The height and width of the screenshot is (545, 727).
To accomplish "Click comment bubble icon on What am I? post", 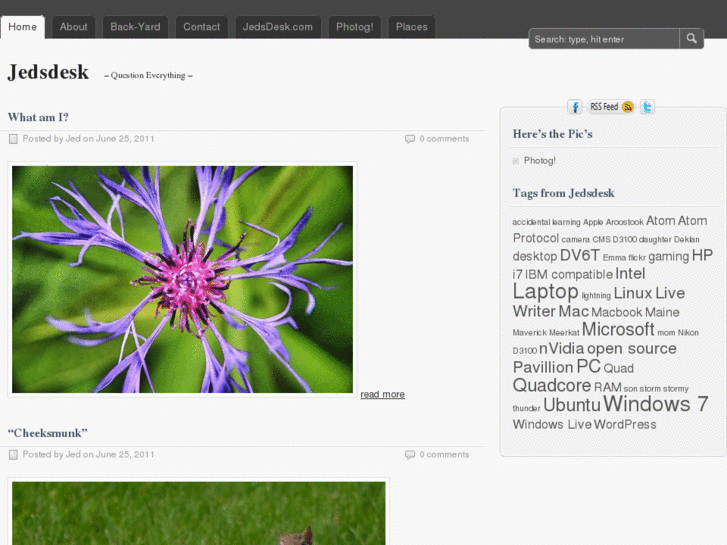I will [410, 139].
